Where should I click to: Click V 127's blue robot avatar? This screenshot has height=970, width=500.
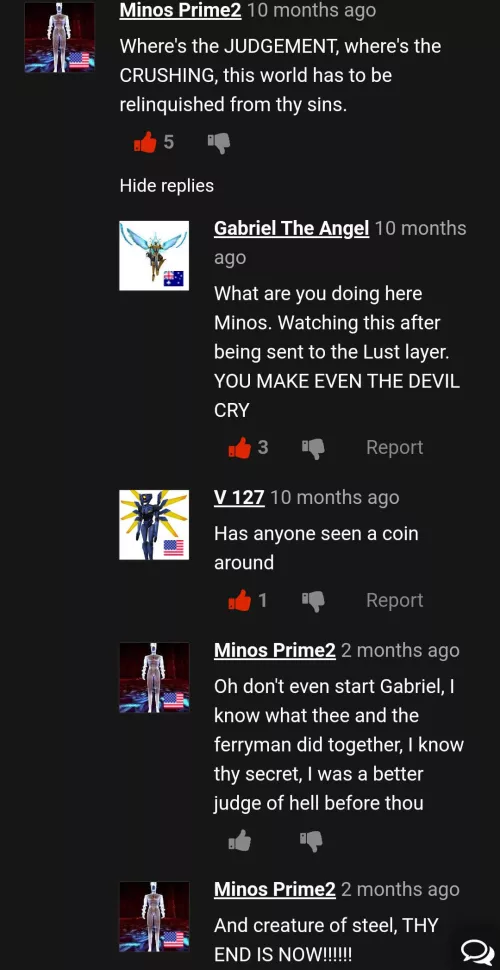coord(154,525)
